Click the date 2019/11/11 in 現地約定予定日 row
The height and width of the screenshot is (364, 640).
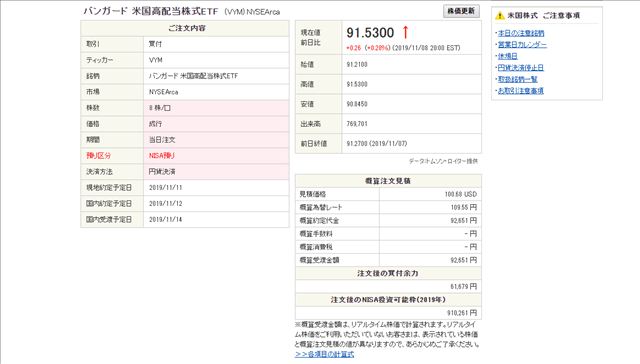(165, 187)
